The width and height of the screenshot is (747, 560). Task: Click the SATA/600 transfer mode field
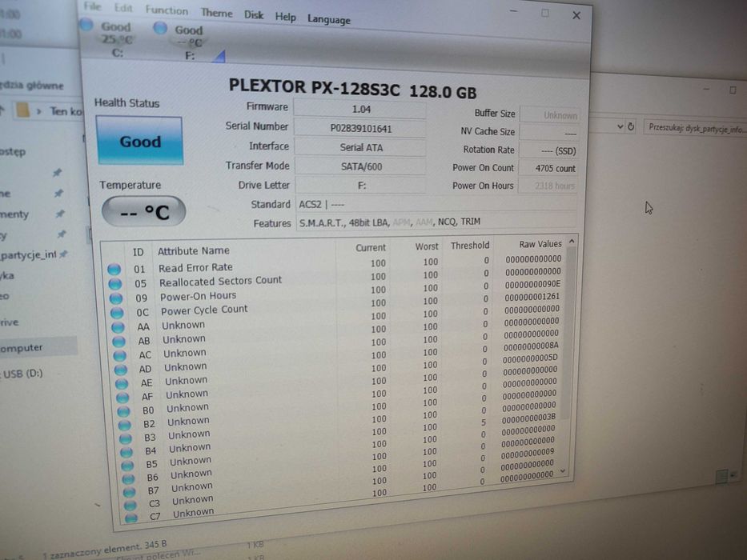[x=360, y=166]
